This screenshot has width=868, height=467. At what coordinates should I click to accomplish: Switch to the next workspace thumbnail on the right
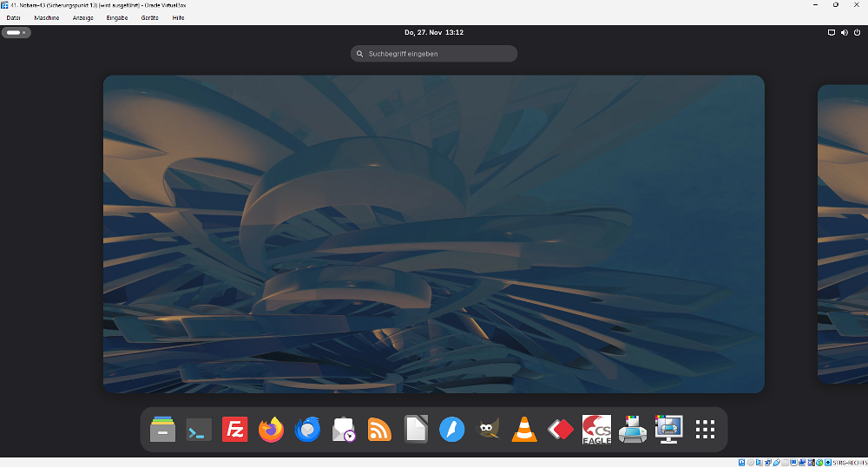point(843,233)
